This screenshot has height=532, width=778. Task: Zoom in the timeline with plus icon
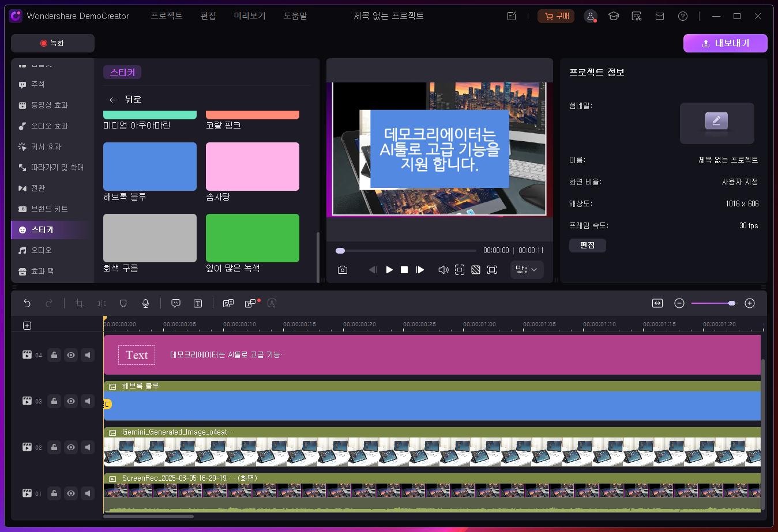[750, 303]
